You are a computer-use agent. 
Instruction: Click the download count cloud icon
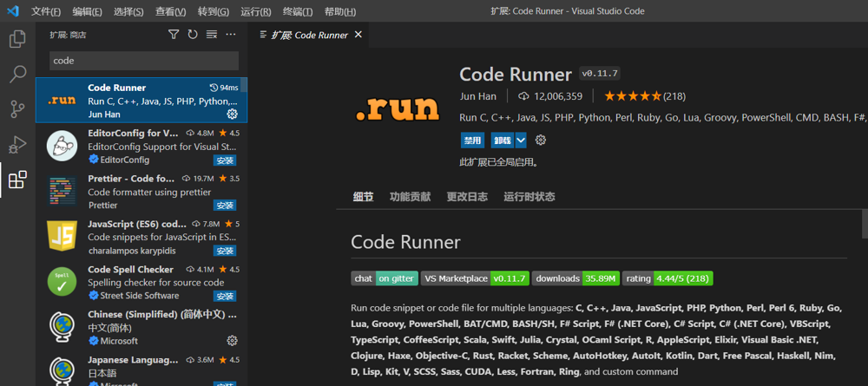click(523, 96)
